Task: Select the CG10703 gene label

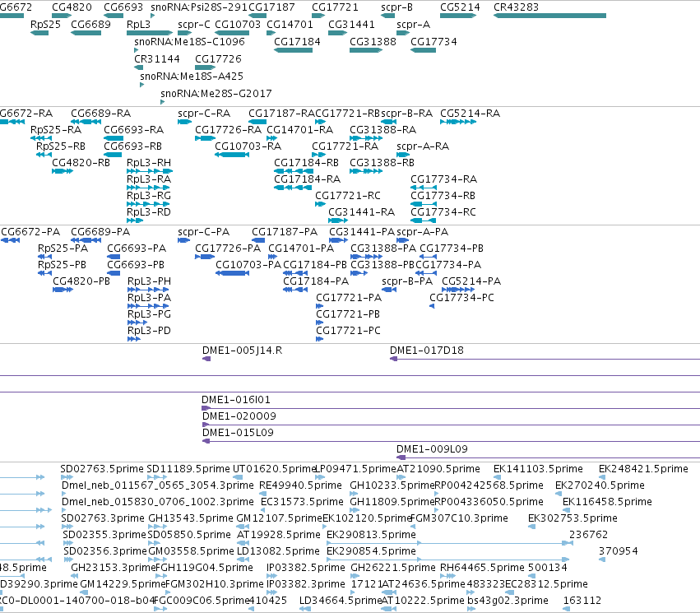Action: 238,25
